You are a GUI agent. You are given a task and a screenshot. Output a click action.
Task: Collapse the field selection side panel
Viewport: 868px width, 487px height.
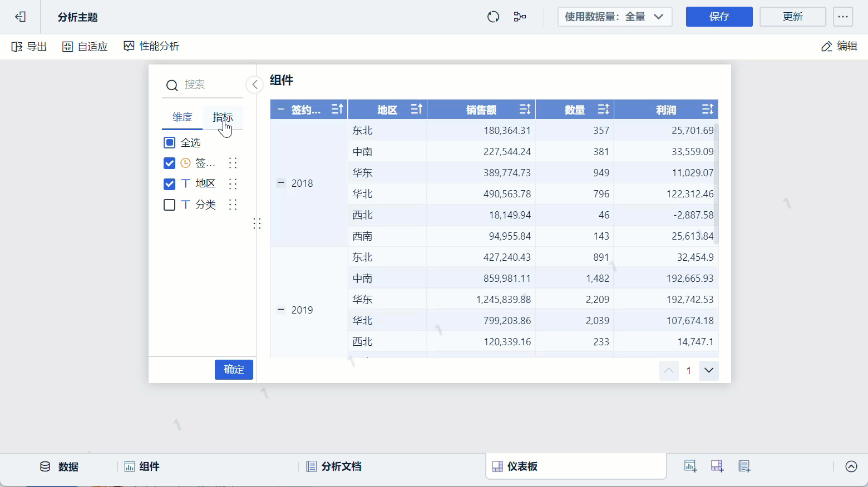tap(254, 85)
